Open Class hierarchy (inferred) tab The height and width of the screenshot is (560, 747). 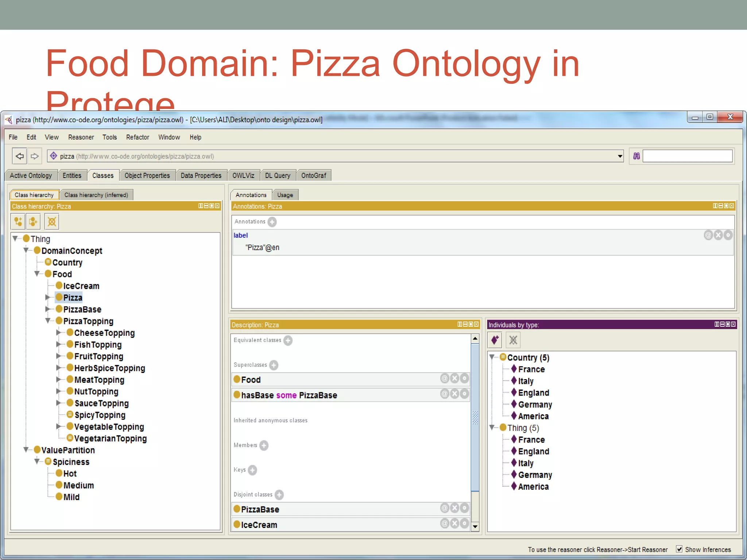click(x=96, y=195)
